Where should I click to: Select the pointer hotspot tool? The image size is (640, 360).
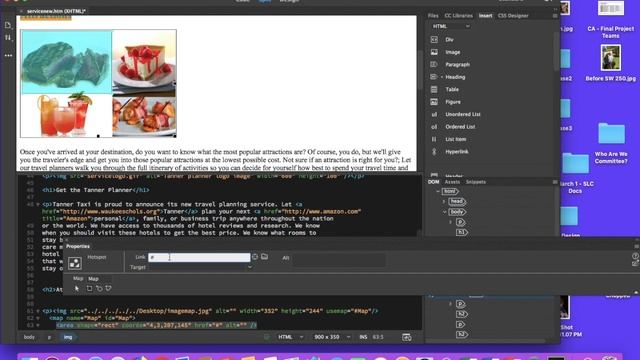point(77,288)
